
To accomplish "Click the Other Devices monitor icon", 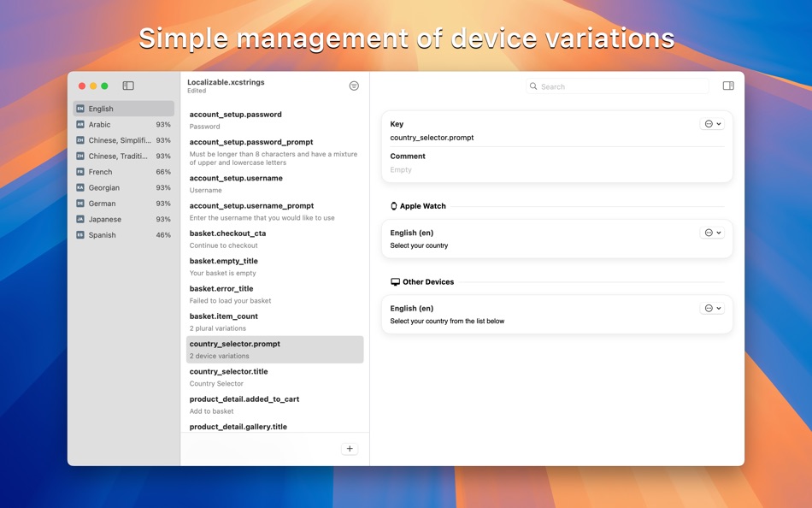I will [x=395, y=282].
